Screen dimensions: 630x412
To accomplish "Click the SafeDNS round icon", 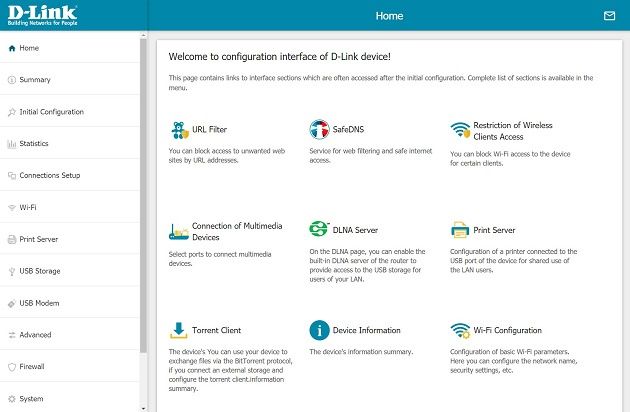I will [x=319, y=129].
